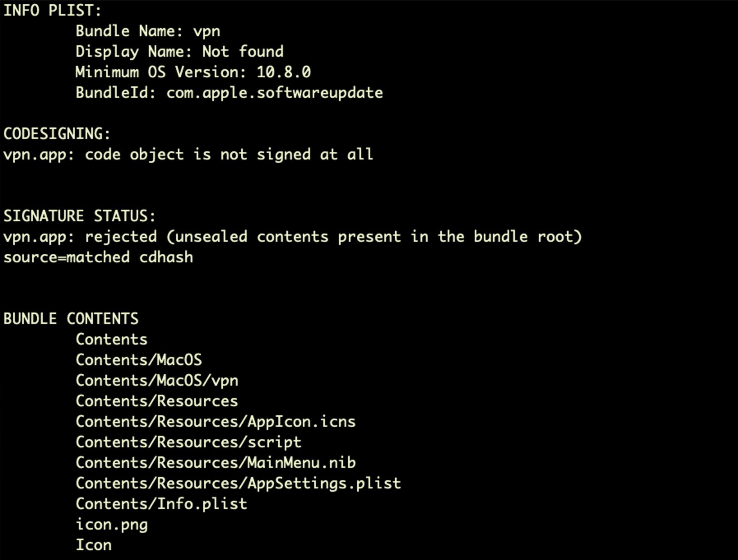
Task: Click the INFO PLIST heading
Action: [x=52, y=10]
